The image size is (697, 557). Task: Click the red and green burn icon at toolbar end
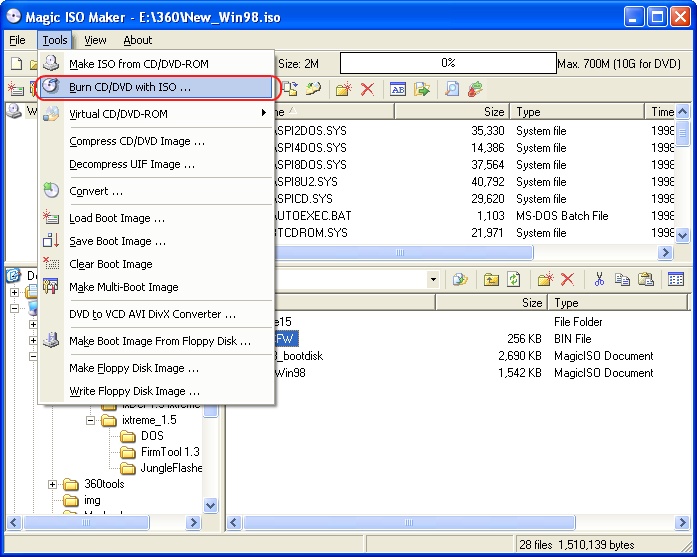coord(475,89)
